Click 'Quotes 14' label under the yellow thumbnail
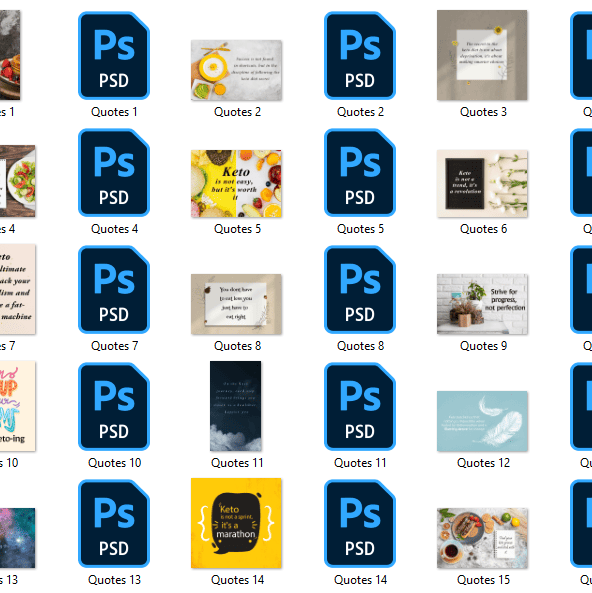 click(x=237, y=580)
